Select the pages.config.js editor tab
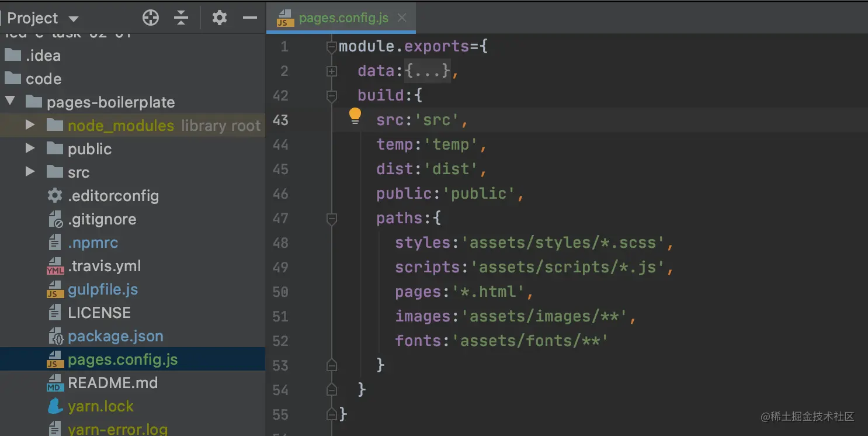Image resolution: width=868 pixels, height=436 pixels. point(341,18)
